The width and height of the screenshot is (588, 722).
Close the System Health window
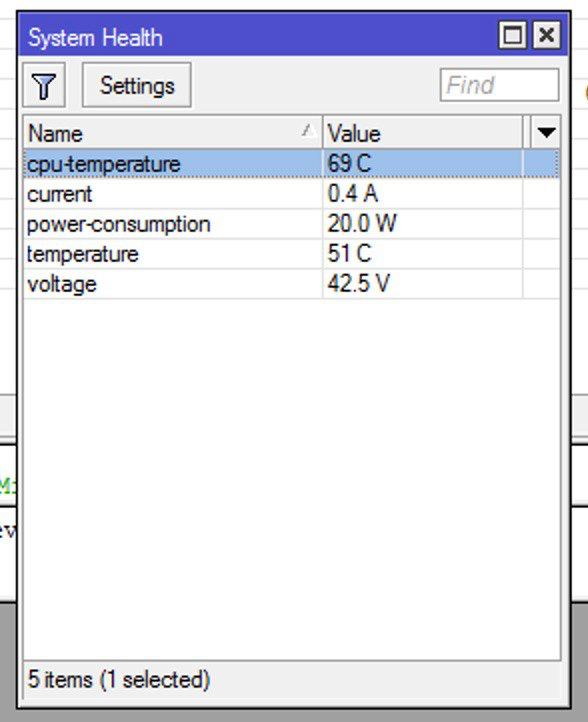547,35
